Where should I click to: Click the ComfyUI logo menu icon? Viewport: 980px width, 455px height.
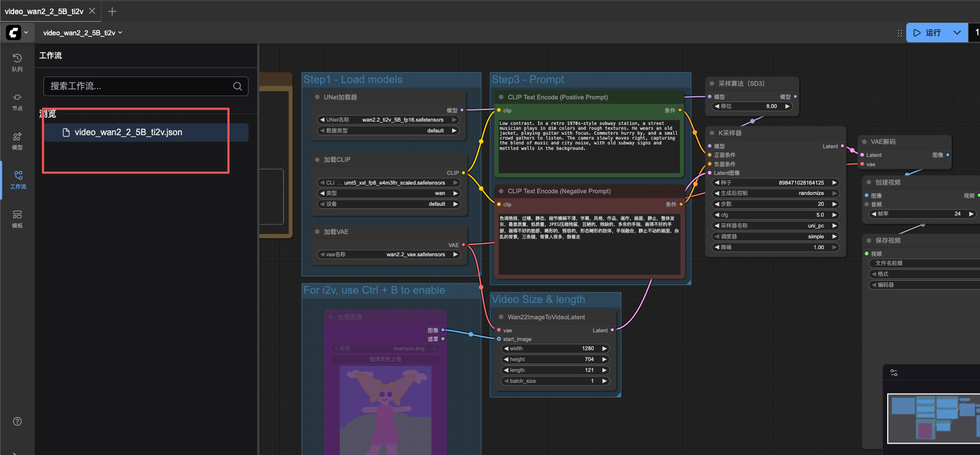tap(14, 33)
